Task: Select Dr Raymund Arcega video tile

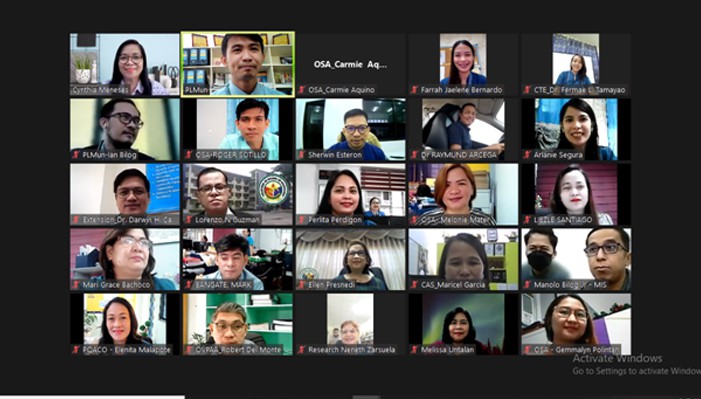Action: [463, 129]
